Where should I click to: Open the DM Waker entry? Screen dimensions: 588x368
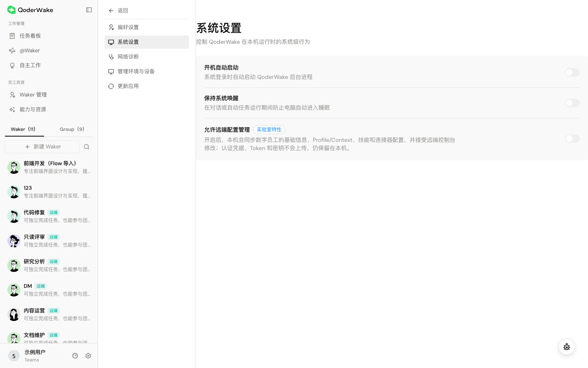point(49,290)
